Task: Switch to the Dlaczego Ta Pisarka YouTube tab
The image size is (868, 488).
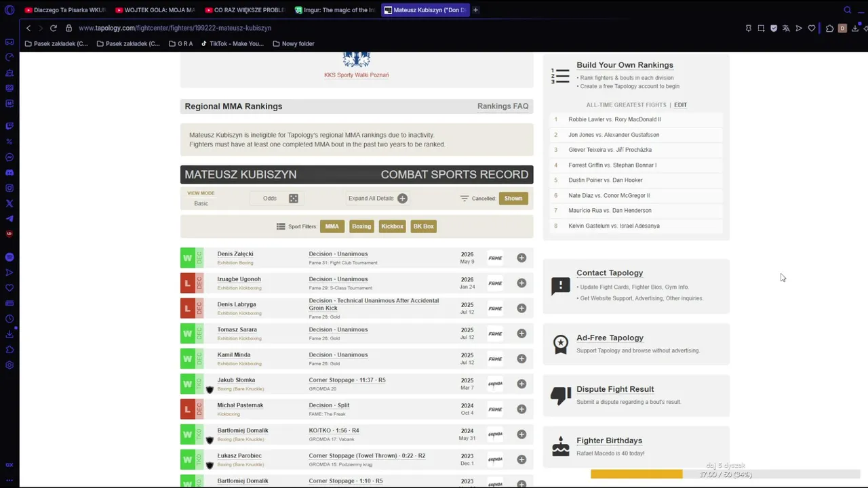Action: click(x=66, y=10)
